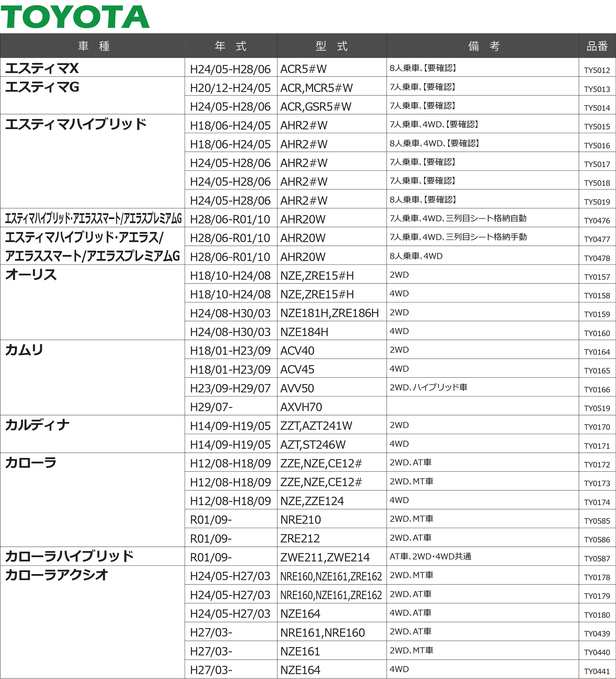Select part number TY0476
This screenshot has height=679, width=616.
pos(597,220)
